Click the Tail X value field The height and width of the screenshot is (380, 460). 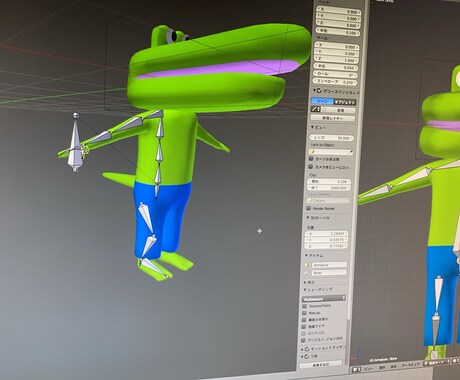[337, 46]
